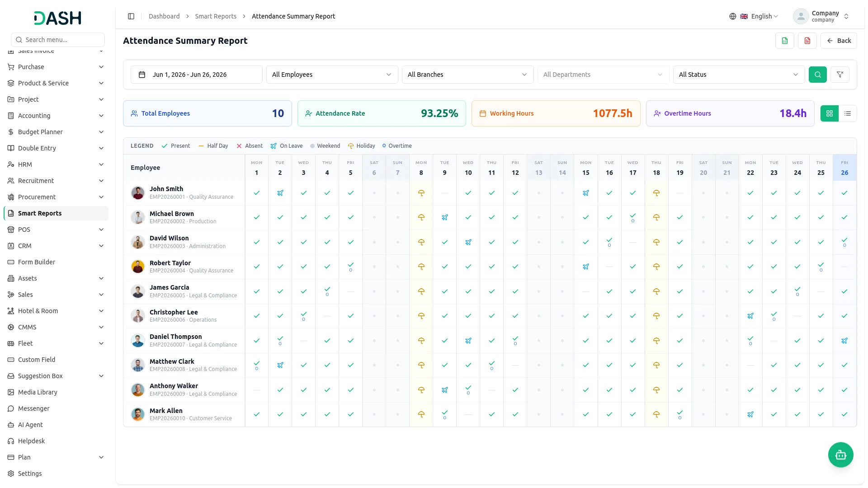Open the All Branches dropdown
The image size is (868, 488).
click(467, 75)
